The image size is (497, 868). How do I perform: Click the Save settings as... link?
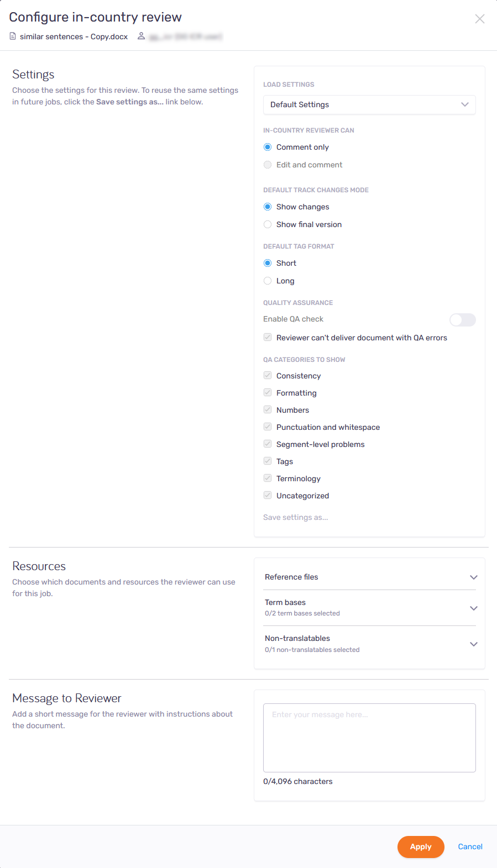tap(296, 517)
